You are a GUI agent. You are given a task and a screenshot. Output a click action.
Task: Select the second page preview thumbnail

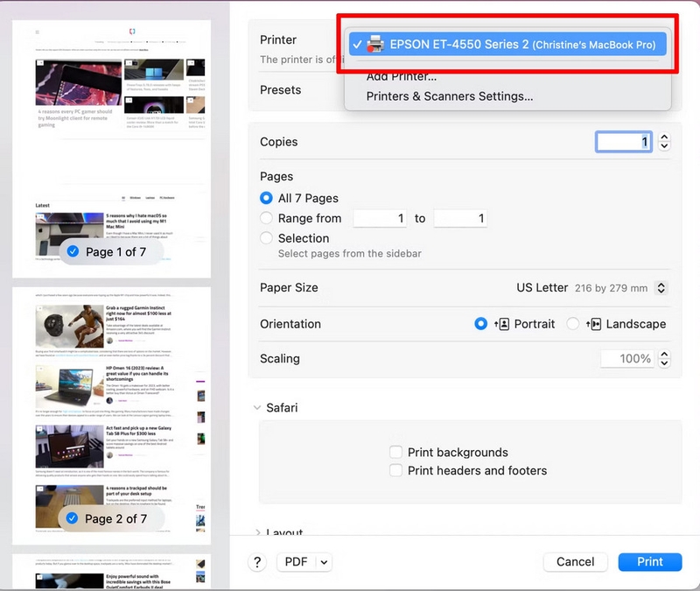(x=112, y=416)
